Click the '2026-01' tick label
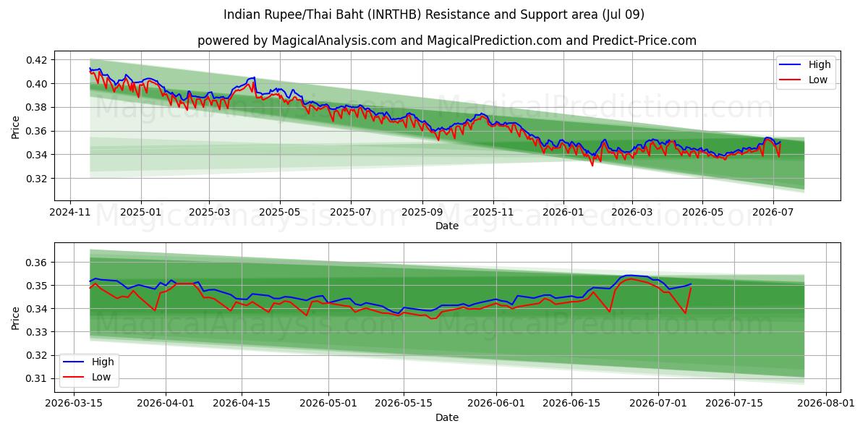868x434 pixels. [563, 213]
